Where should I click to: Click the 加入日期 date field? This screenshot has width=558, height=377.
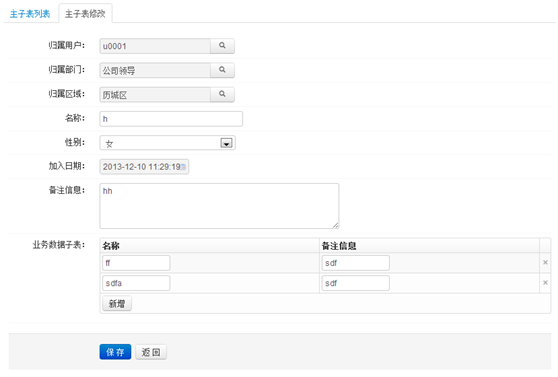coord(144,167)
